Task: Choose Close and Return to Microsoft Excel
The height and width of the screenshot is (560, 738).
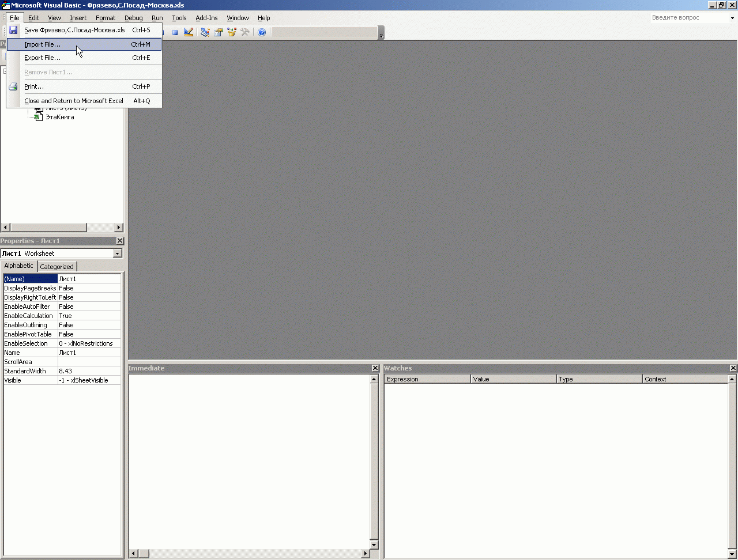Action: [84, 101]
